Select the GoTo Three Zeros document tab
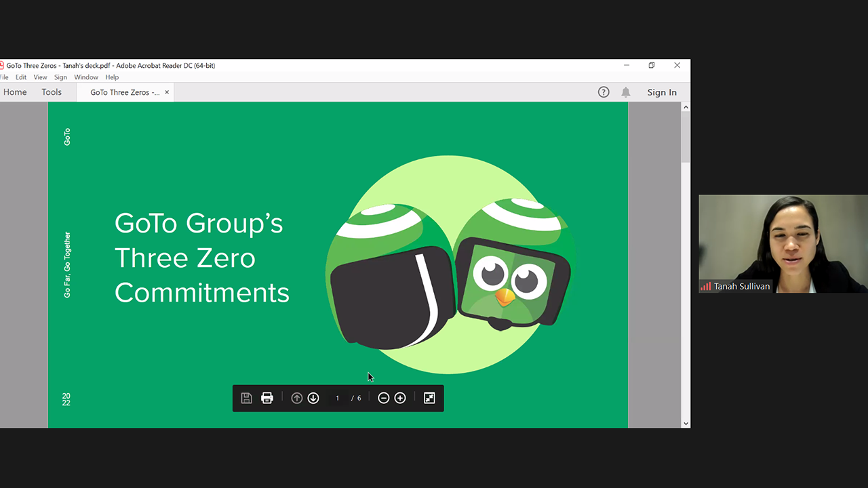 [x=125, y=92]
